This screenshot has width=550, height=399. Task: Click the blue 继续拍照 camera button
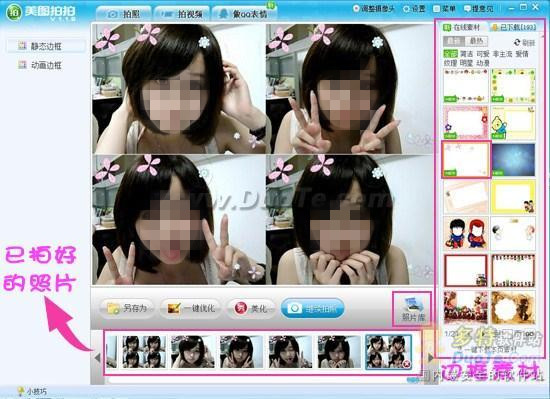click(x=312, y=308)
